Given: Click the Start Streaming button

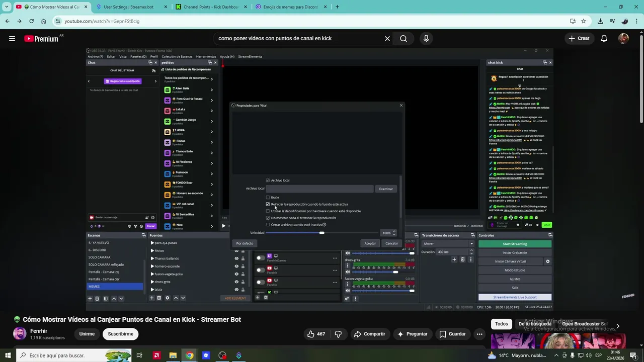Looking at the screenshot, I should 515,244.
